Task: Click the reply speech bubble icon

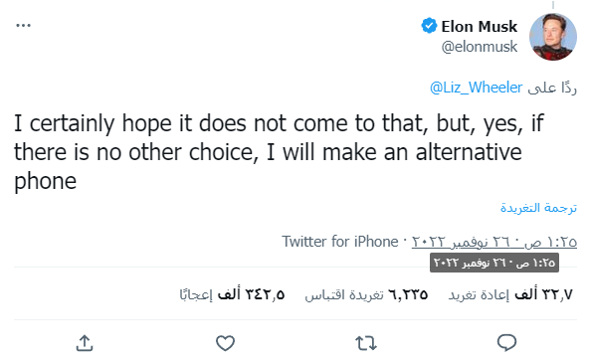Action: 506,342
